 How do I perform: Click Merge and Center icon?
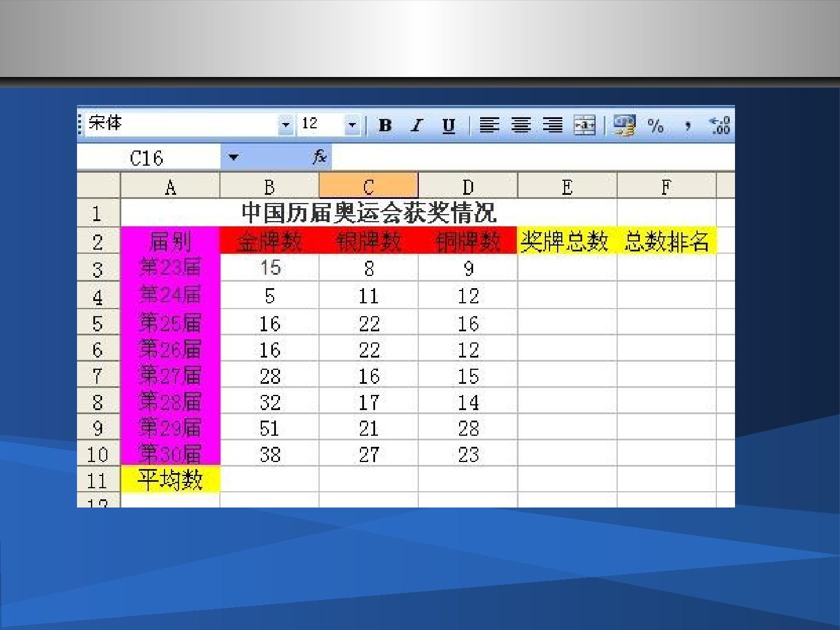584,125
